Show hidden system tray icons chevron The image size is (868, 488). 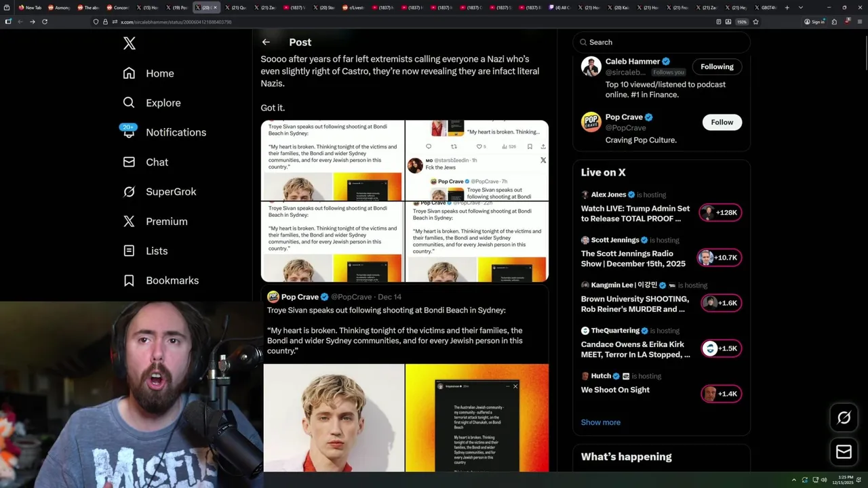click(x=793, y=480)
